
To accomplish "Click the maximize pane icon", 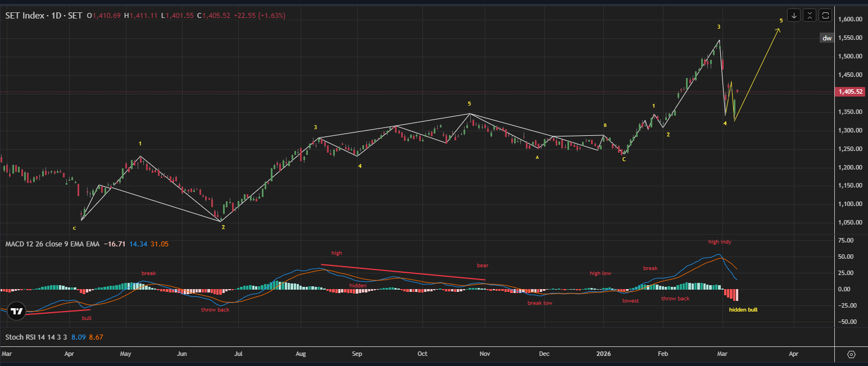I will (825, 15).
